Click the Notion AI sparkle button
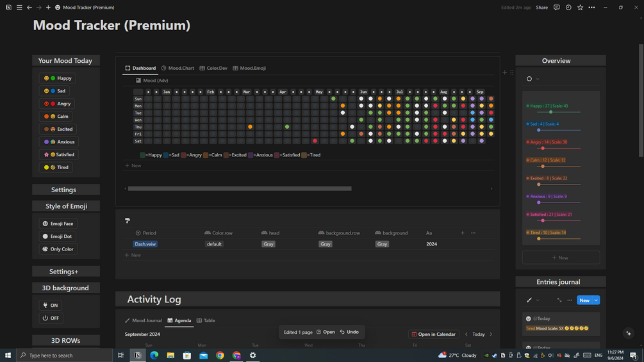644x362 pixels. [629, 333]
